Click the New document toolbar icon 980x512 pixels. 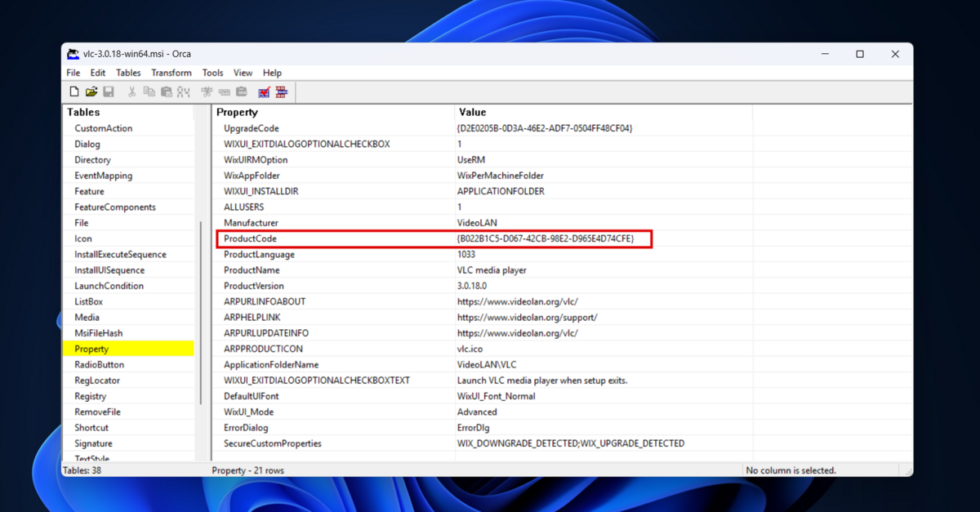pos(74,92)
